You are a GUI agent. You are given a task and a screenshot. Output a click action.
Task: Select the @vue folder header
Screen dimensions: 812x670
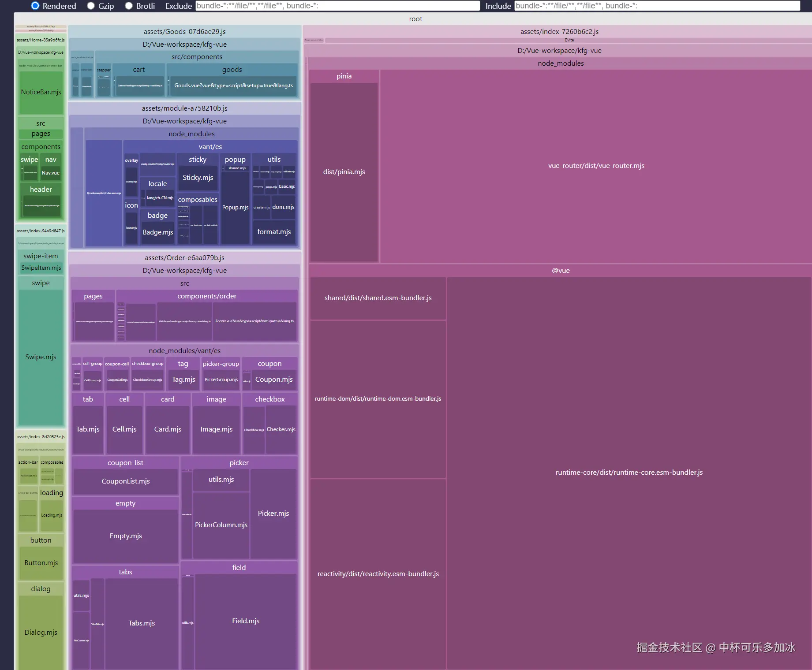pyautogui.click(x=561, y=271)
